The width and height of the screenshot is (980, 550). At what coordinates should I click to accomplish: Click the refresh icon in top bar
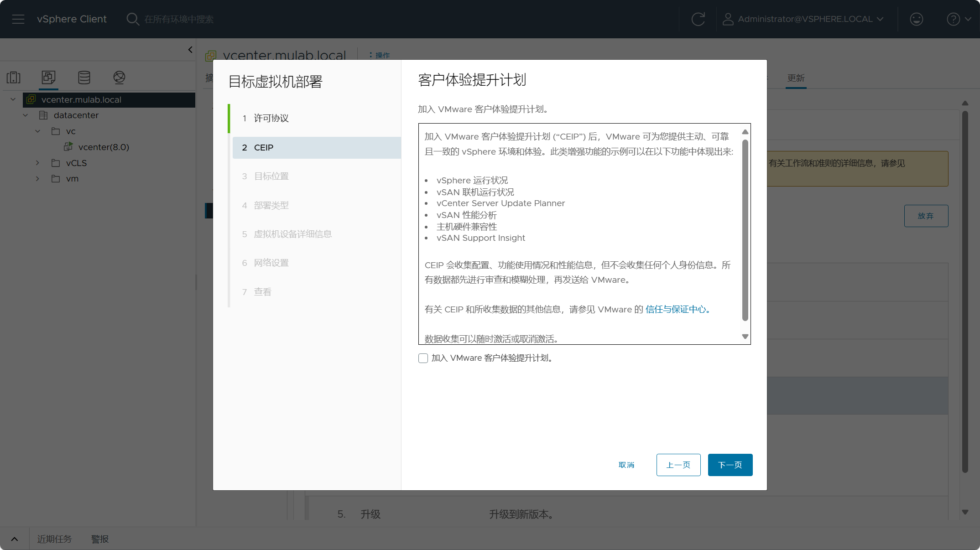click(698, 19)
